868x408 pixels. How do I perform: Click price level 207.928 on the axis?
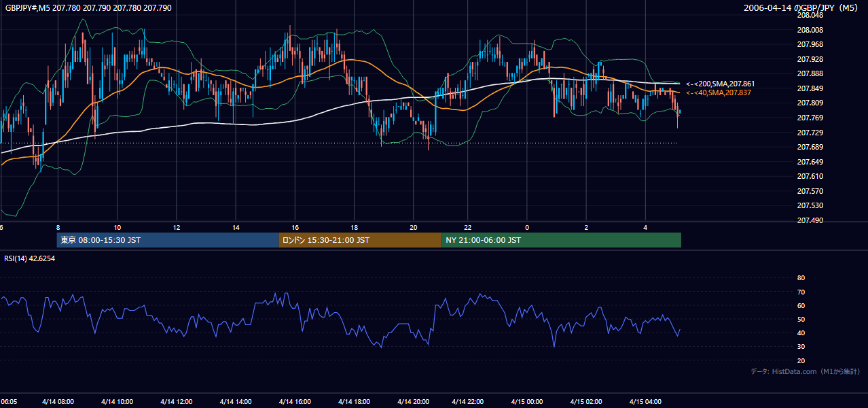[x=809, y=60]
